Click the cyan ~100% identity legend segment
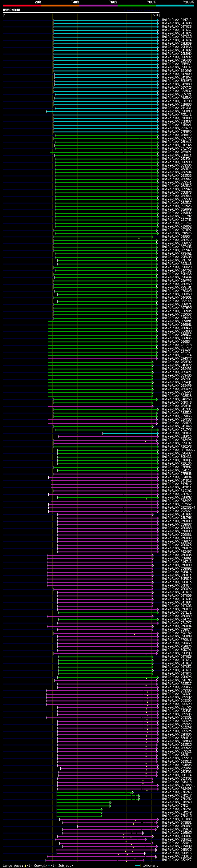This screenshot has height=868, width=197. [175, 6]
